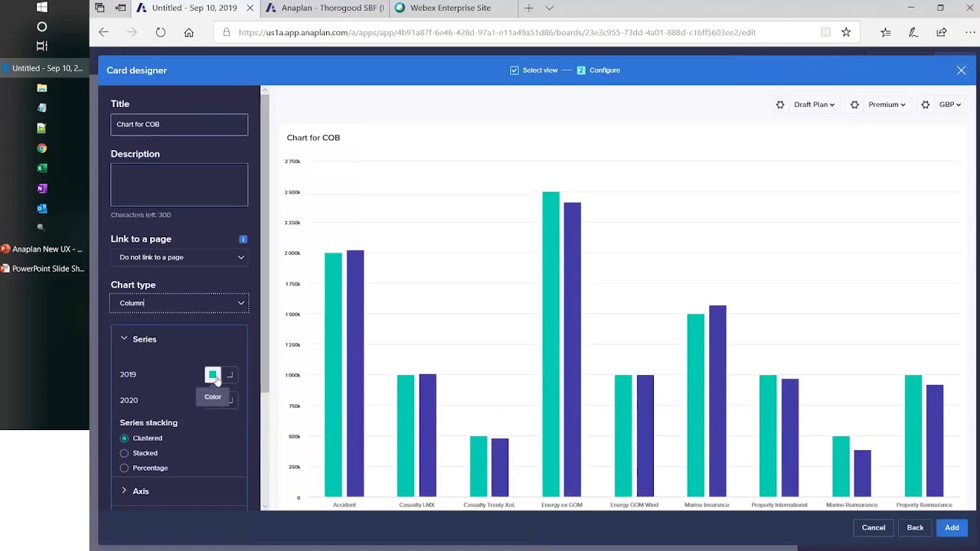Launch Google Chrome from the taskbar
The image size is (980, 551).
(42, 148)
